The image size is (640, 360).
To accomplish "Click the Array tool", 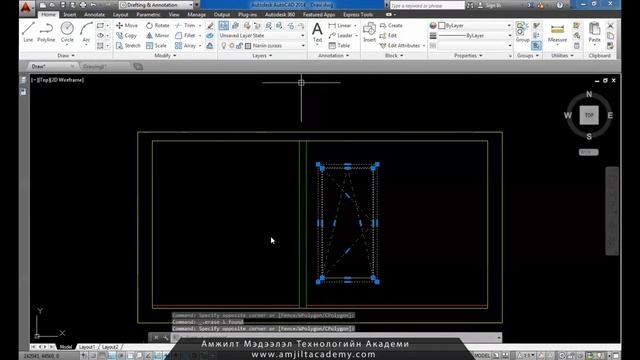I will pos(186,46).
